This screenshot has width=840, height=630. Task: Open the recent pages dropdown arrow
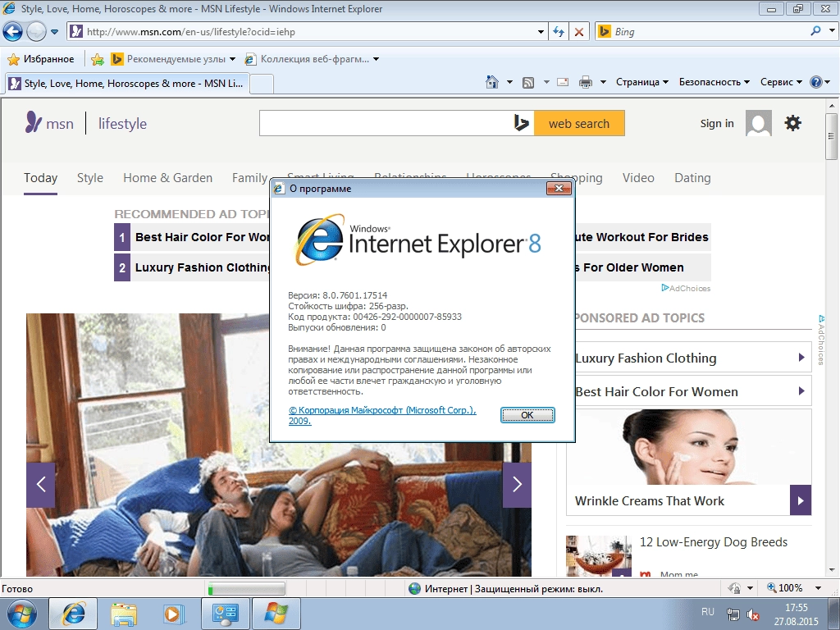(55, 32)
